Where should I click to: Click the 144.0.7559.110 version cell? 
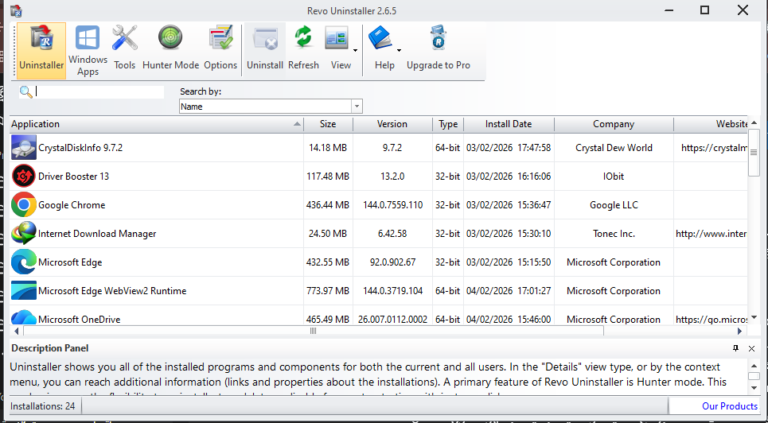393,205
